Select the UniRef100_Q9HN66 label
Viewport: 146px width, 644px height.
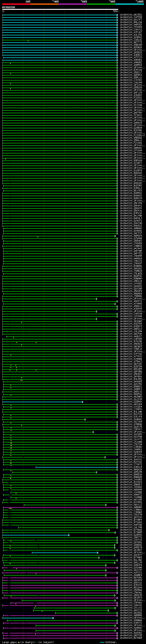[131, 620]
